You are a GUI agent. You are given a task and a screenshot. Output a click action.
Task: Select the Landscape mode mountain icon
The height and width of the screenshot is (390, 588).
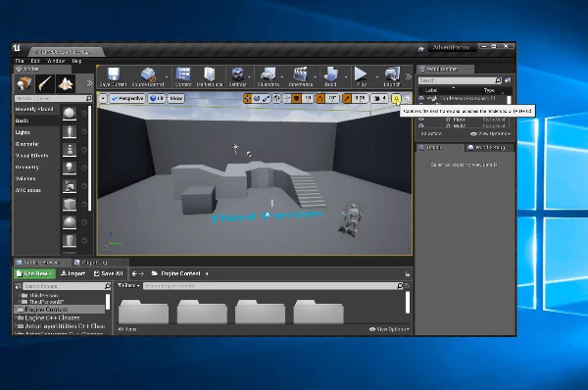[66, 83]
